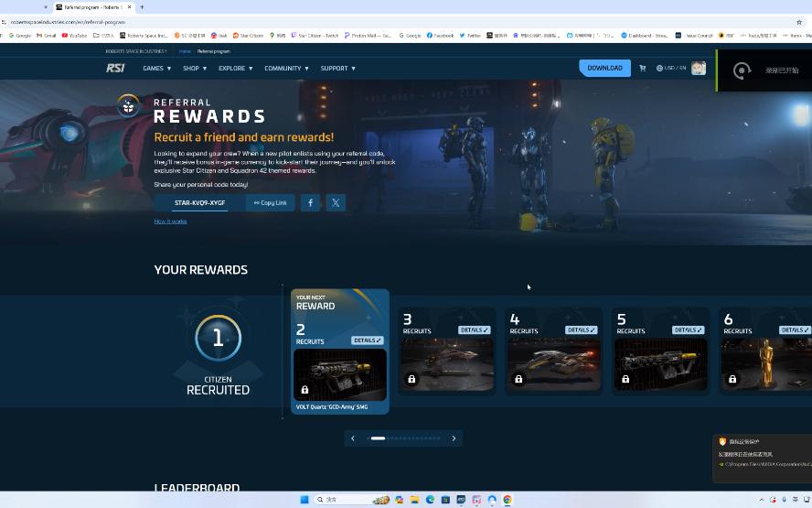This screenshot has height=508, width=812.
Task: Open the How it works link
Action: pyautogui.click(x=170, y=222)
